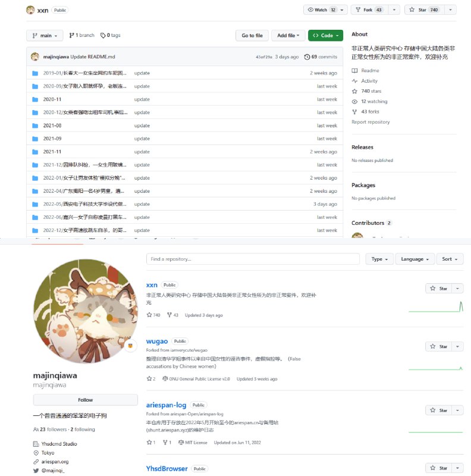View the 12 watching link

point(369,101)
